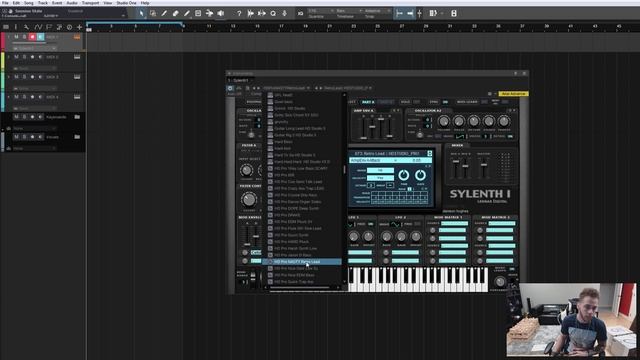The width and height of the screenshot is (640, 360).
Task: Click the preset list down scroll arrow
Action: pyautogui.click(x=344, y=282)
